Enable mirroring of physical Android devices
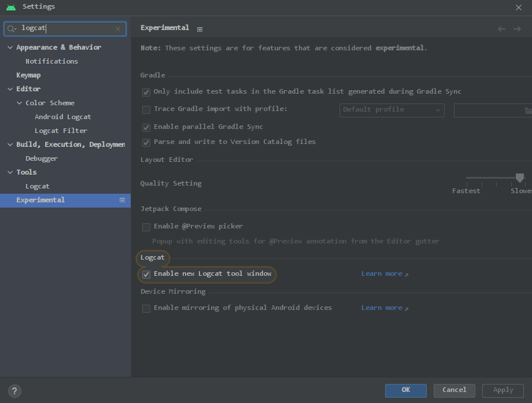This screenshot has height=403, width=532. (146, 308)
